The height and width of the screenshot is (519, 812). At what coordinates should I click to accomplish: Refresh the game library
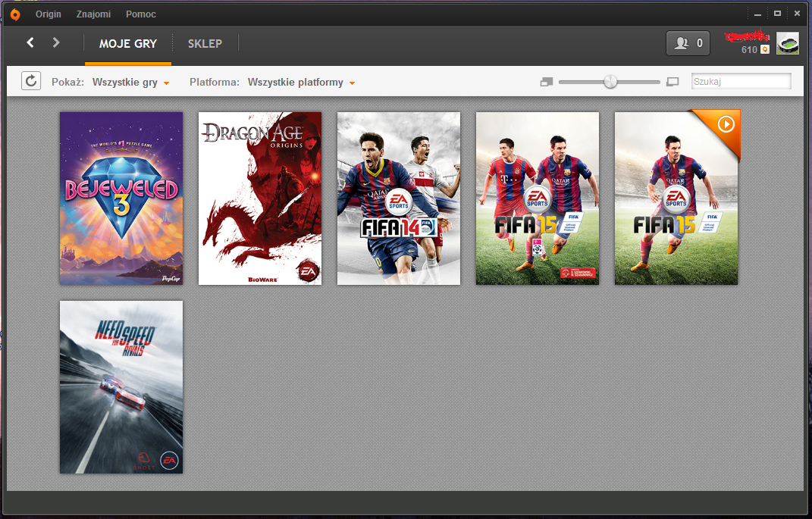point(31,81)
